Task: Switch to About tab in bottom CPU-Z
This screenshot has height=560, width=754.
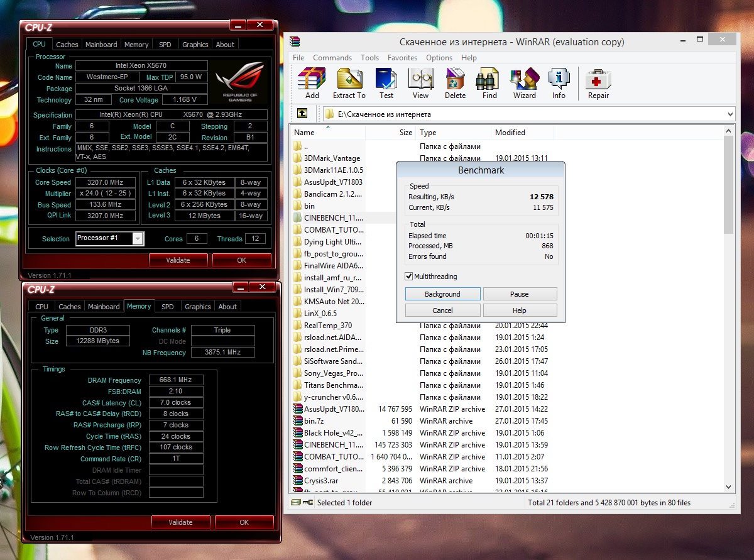Action: pos(227,307)
